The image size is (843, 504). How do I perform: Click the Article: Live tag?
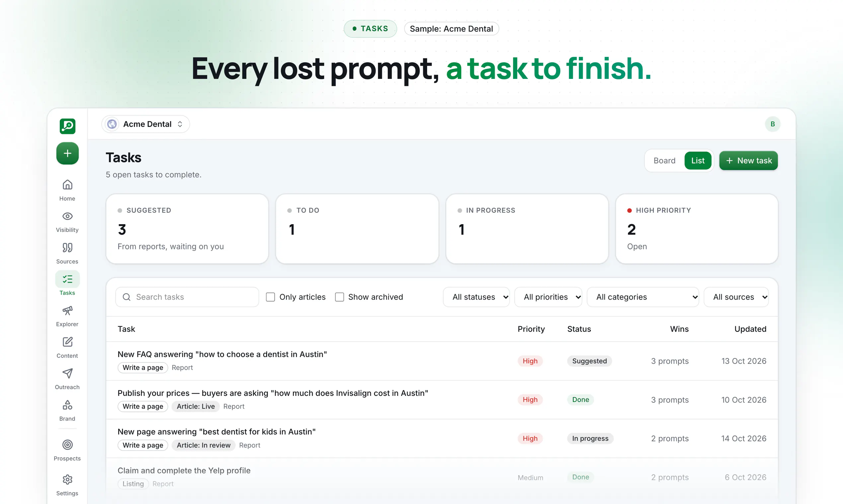(x=196, y=407)
